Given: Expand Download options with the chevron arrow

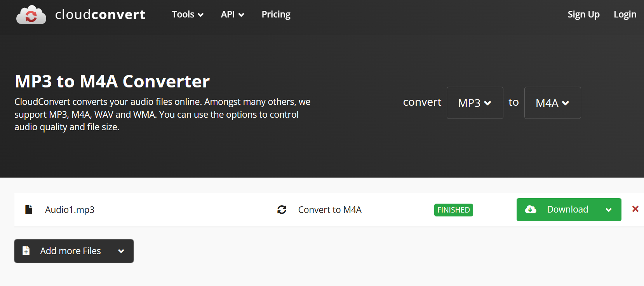Looking at the screenshot, I should pyautogui.click(x=609, y=210).
